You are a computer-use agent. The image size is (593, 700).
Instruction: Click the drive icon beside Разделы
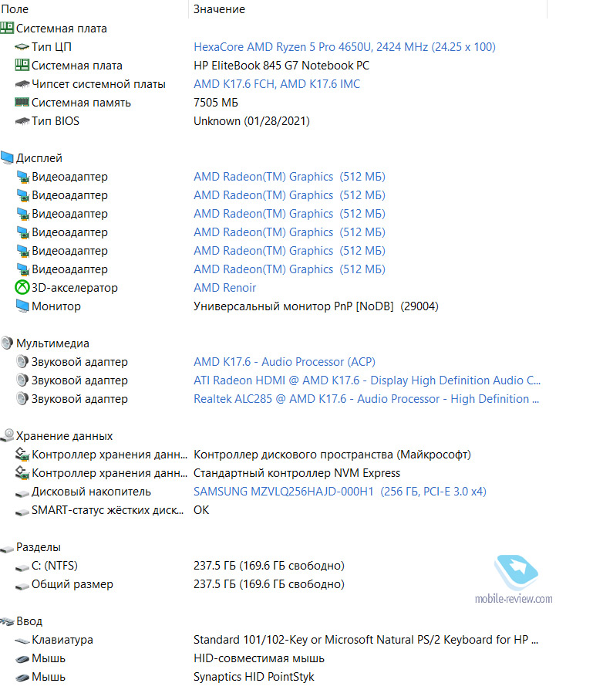[x=7, y=549]
